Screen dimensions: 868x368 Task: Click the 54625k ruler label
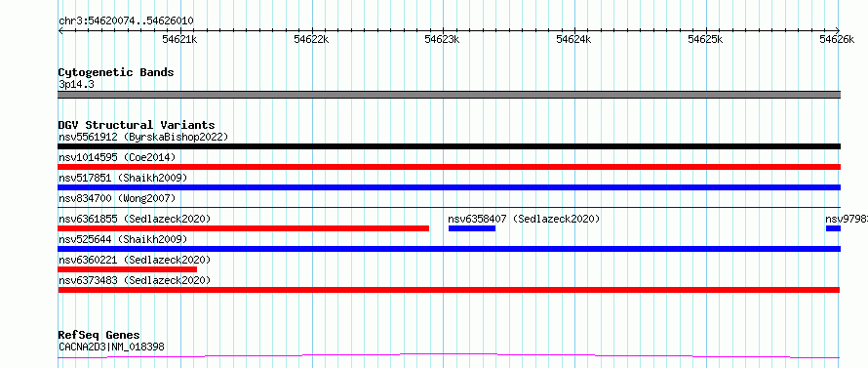pyautogui.click(x=705, y=39)
